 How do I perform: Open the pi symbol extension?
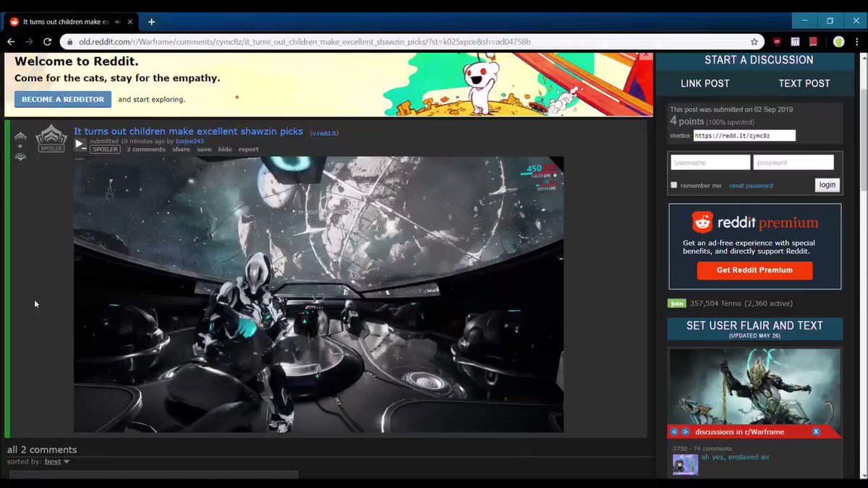click(x=795, y=42)
